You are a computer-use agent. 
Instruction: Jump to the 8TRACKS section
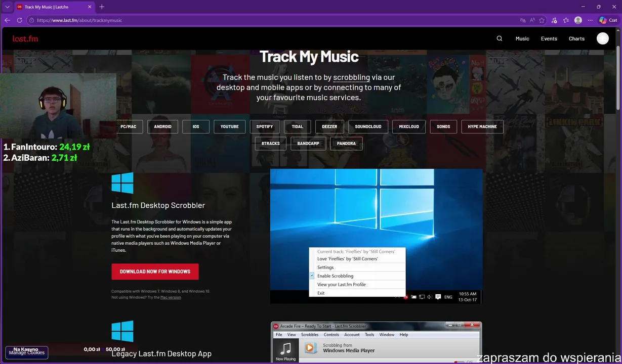coord(271,143)
